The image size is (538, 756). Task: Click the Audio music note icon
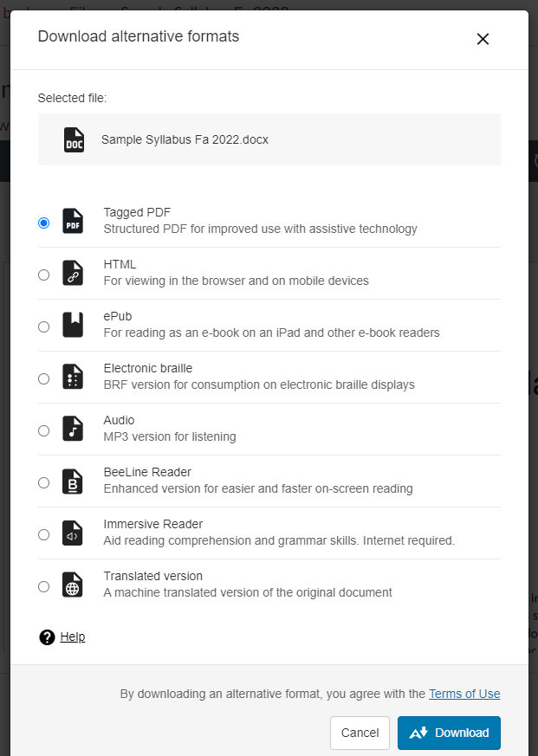click(x=73, y=430)
